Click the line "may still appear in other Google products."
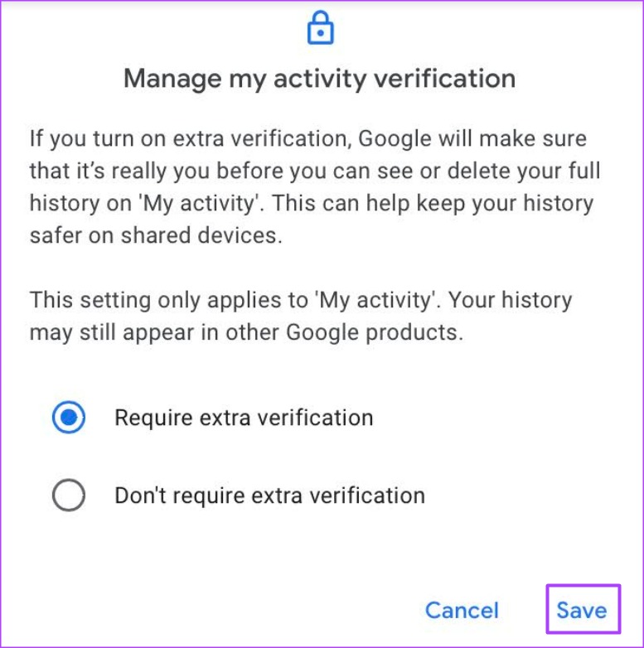644x648 pixels. 246,332
